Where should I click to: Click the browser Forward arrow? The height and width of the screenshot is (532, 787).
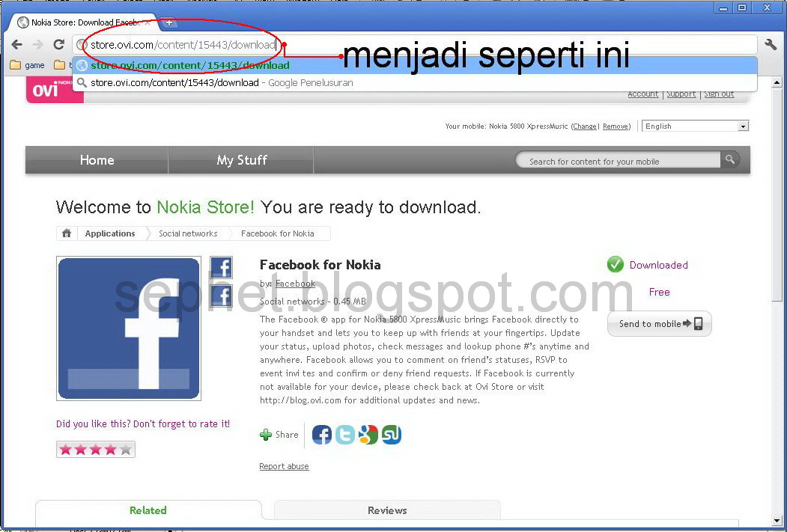[37, 45]
